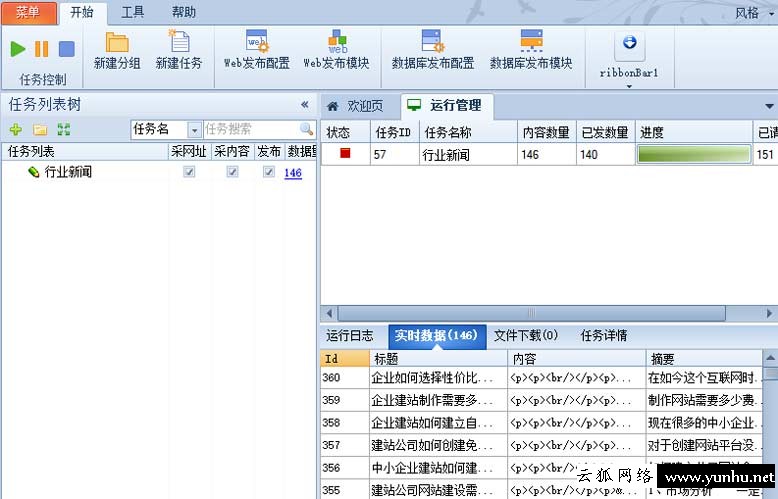Sort by 已发数量 column header
778x499 pixels.
pyautogui.click(x=606, y=132)
